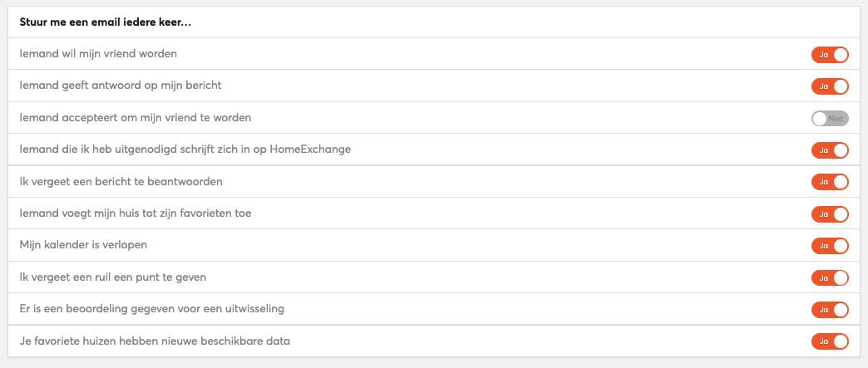The image size is (868, 368).
Task: Toggle 'Ik vergeet een bericht te beantwoorden' switch
Action: coord(830,182)
